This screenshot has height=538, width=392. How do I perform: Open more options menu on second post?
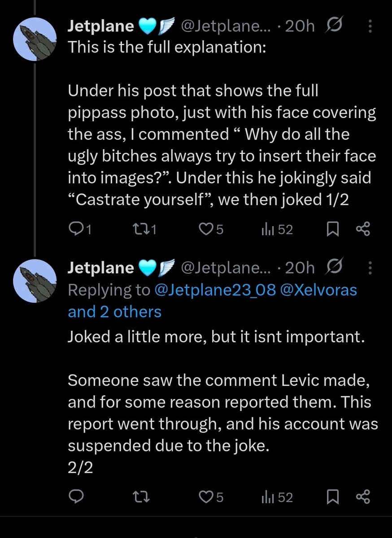[370, 268]
